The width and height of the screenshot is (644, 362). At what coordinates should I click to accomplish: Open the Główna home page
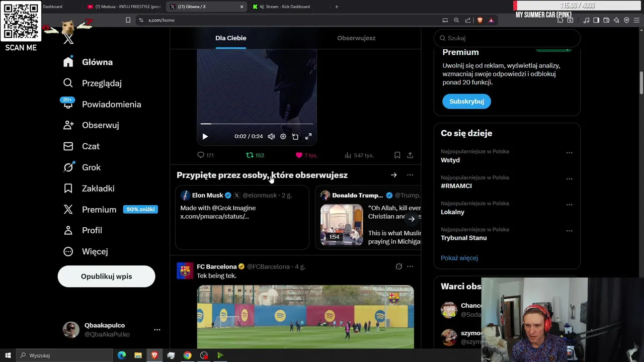88,62
